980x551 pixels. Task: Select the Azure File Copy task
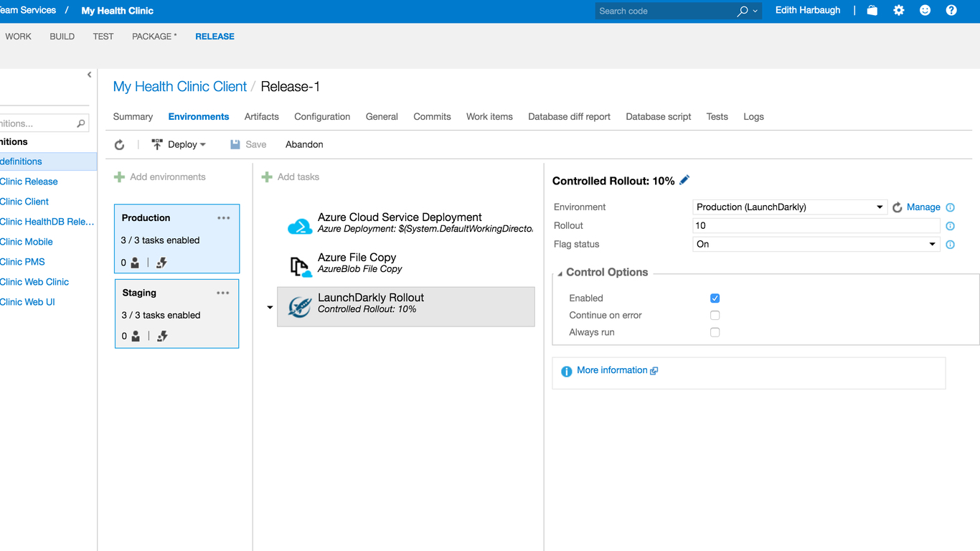(406, 267)
